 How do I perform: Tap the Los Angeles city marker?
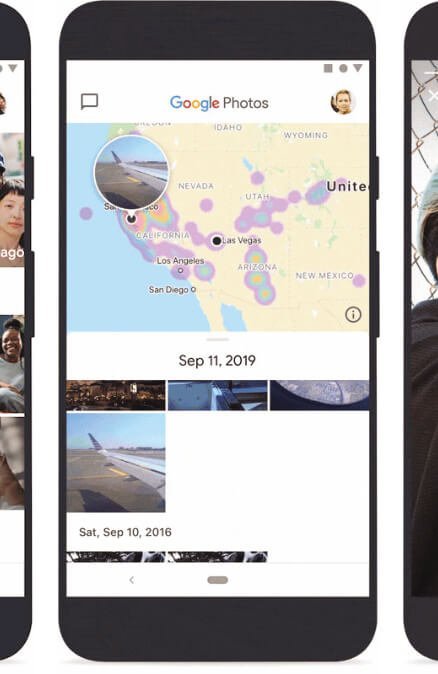(181, 270)
